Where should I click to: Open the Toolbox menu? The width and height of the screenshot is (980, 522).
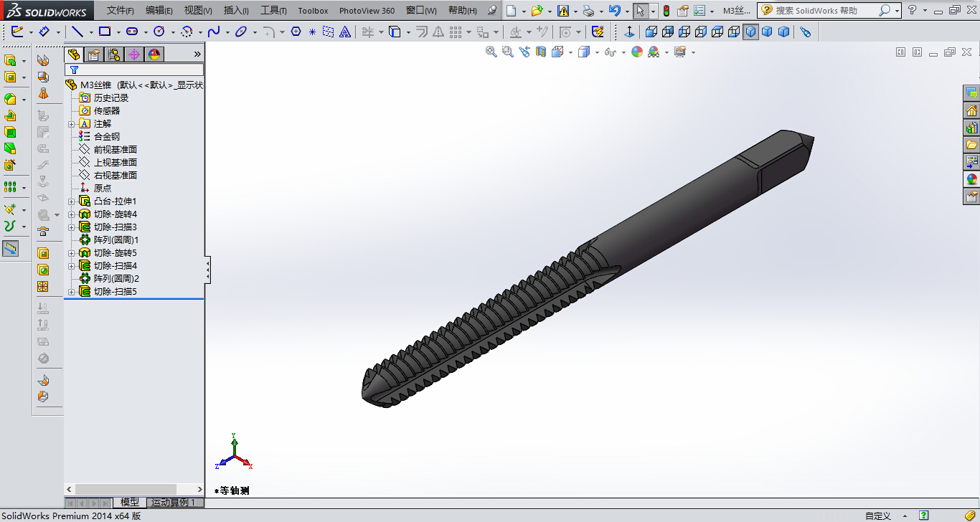(313, 11)
